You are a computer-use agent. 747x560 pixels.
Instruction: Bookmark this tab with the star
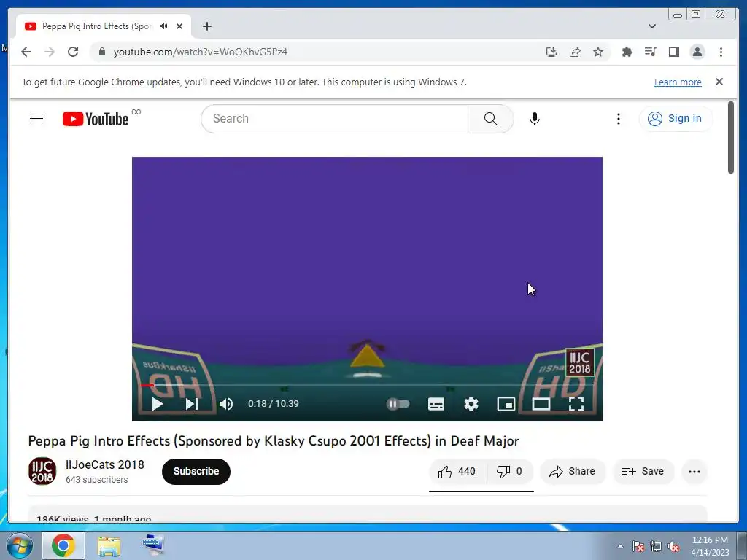click(598, 52)
